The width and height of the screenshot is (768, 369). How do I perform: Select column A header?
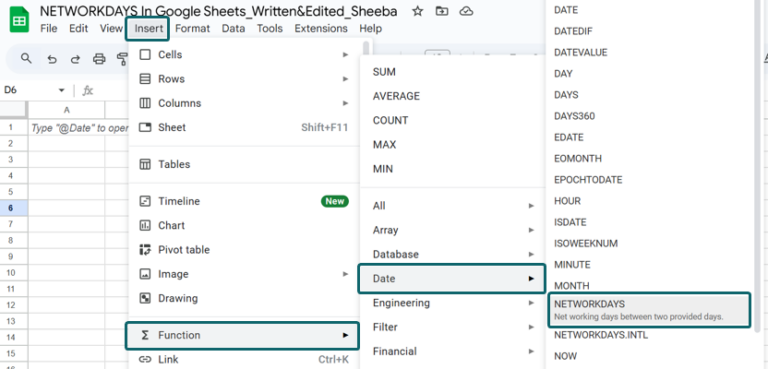(x=67, y=110)
